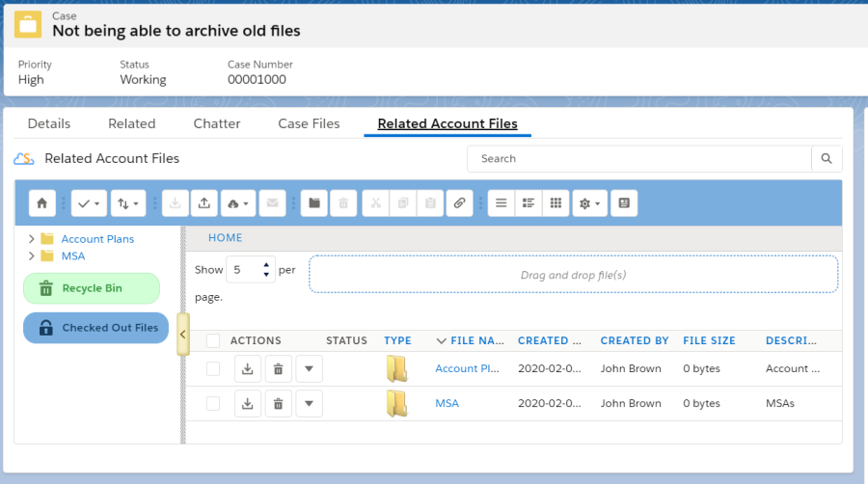Delete the Account Plans folder row
This screenshot has height=484, width=868.
(278, 368)
